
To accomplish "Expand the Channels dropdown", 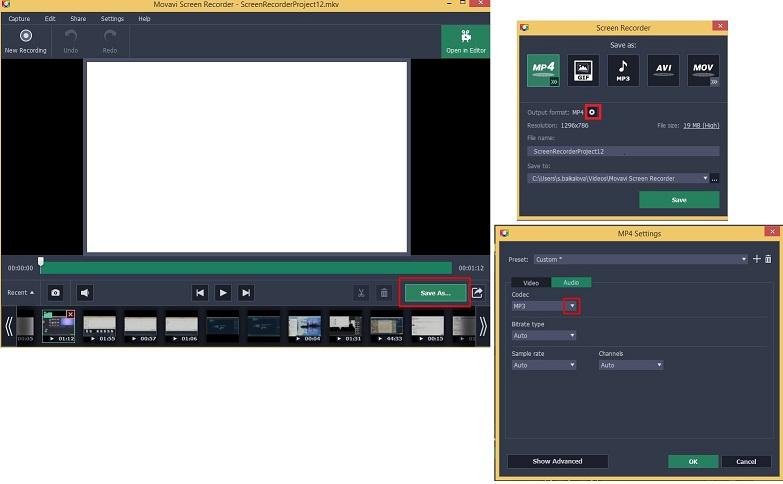I will (659, 365).
